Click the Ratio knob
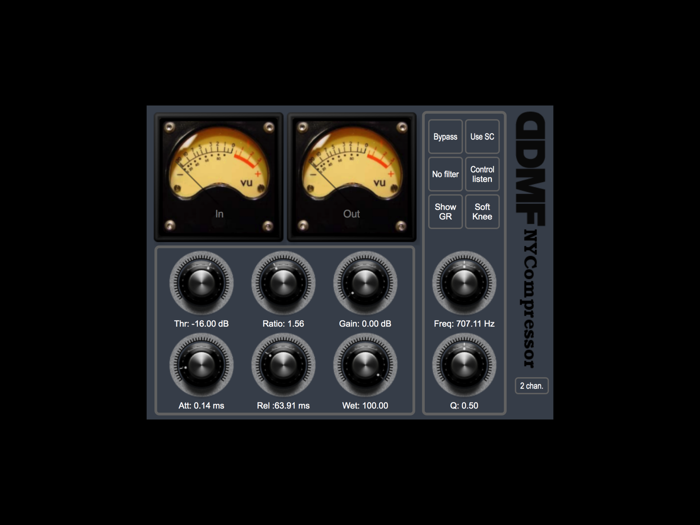 (283, 283)
